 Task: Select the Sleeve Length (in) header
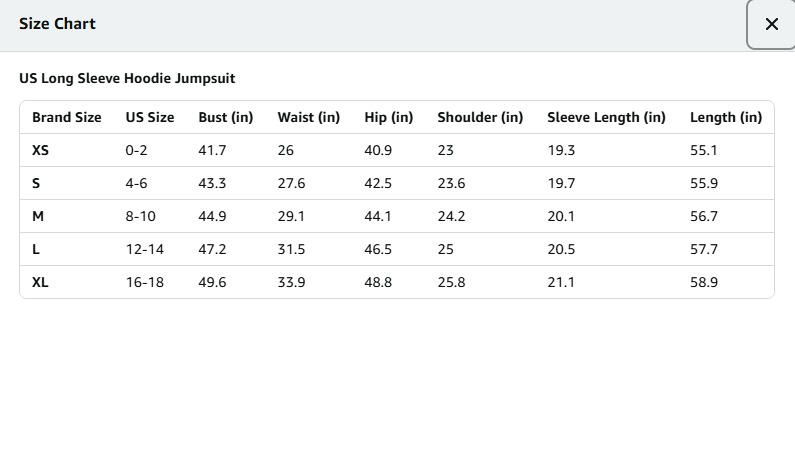point(606,117)
